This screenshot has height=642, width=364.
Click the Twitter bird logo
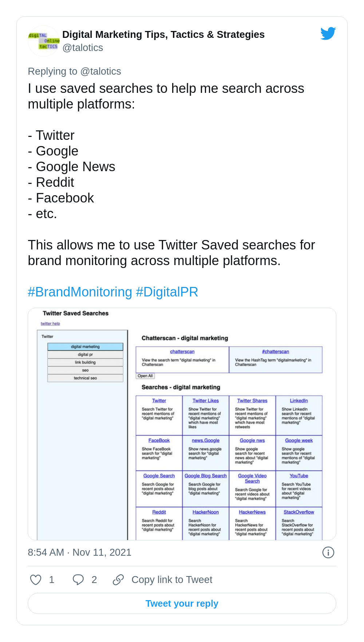point(328,34)
